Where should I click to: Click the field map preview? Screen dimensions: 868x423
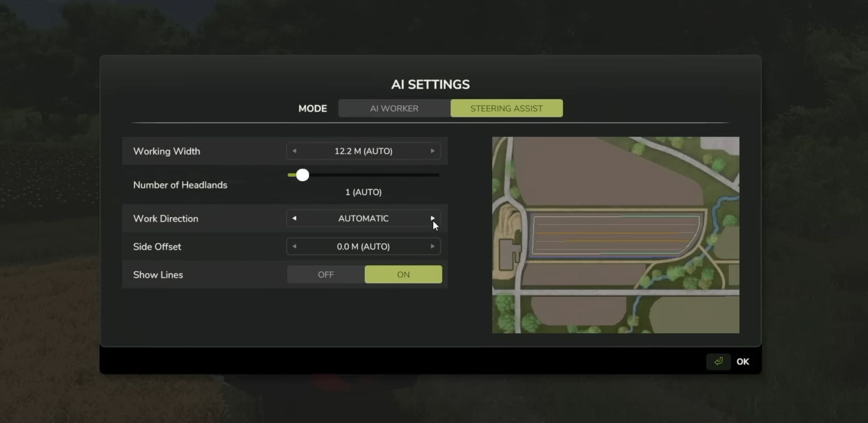click(616, 235)
